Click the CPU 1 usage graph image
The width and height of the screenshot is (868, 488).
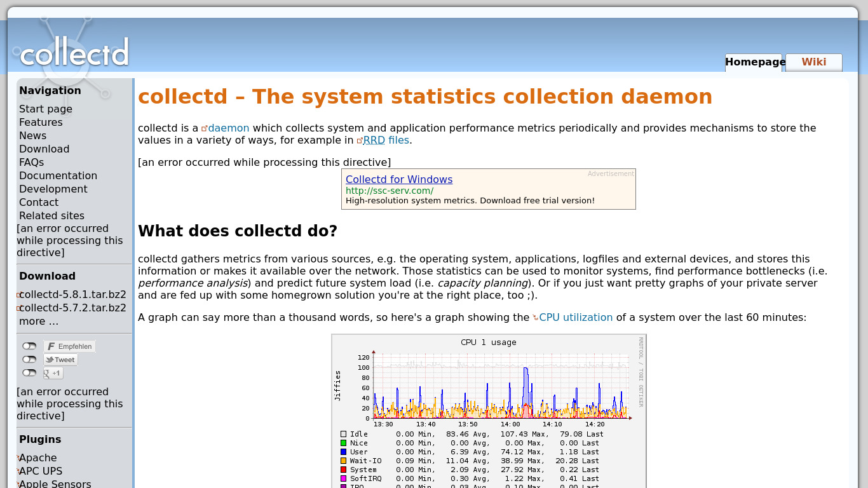(x=489, y=411)
